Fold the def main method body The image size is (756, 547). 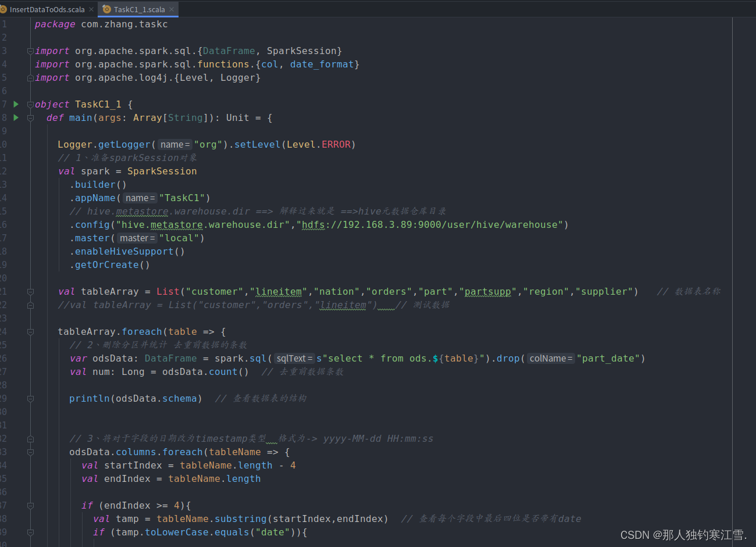click(x=30, y=118)
